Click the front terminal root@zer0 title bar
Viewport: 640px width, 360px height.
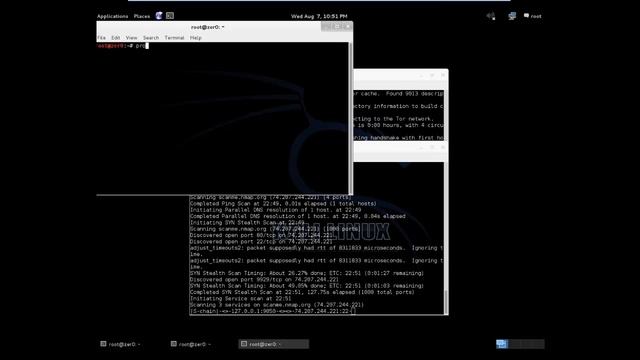(207, 27)
